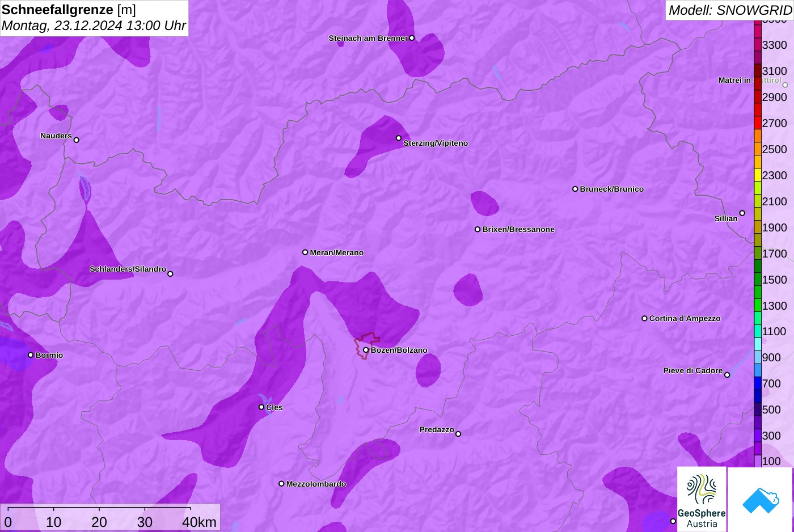Select the Bormio marker dot
Viewport: 794px width, 532px height.
[31, 355]
